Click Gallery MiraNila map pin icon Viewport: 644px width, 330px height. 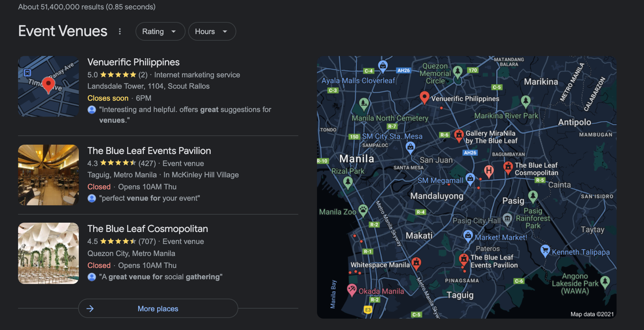pyautogui.click(x=459, y=136)
